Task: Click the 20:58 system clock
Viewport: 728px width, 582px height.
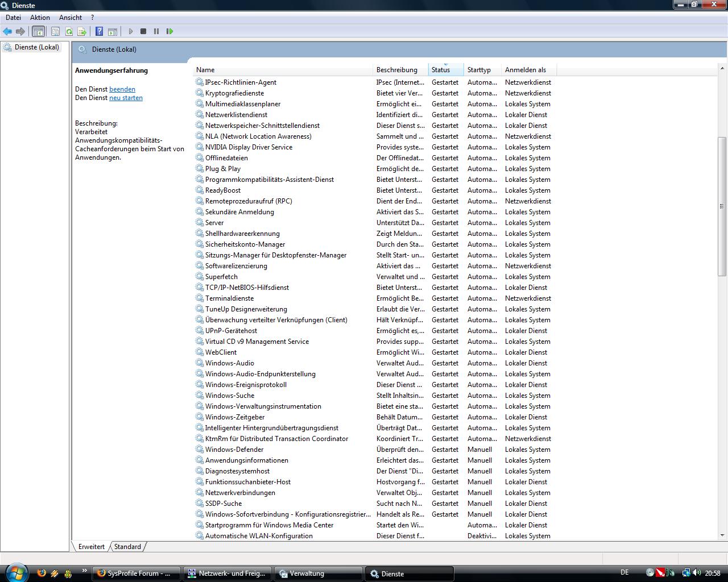Action: click(x=713, y=573)
